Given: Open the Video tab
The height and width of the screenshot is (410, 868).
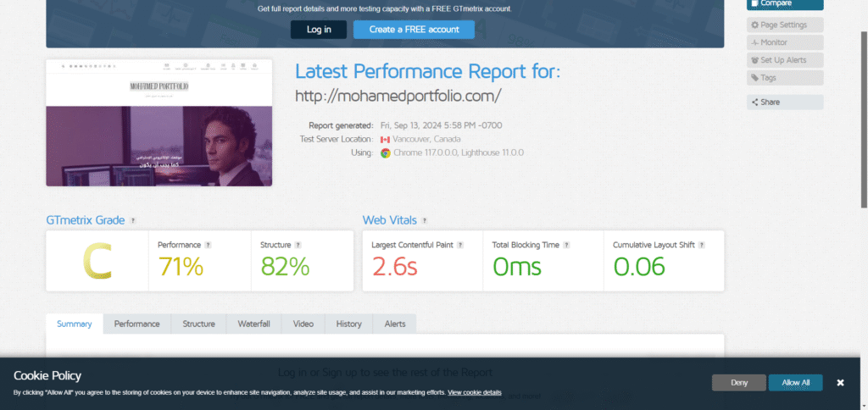Looking at the screenshot, I should point(303,324).
